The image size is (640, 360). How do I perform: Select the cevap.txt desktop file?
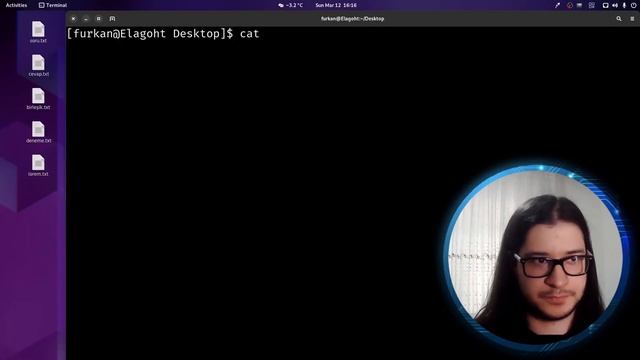click(38, 65)
